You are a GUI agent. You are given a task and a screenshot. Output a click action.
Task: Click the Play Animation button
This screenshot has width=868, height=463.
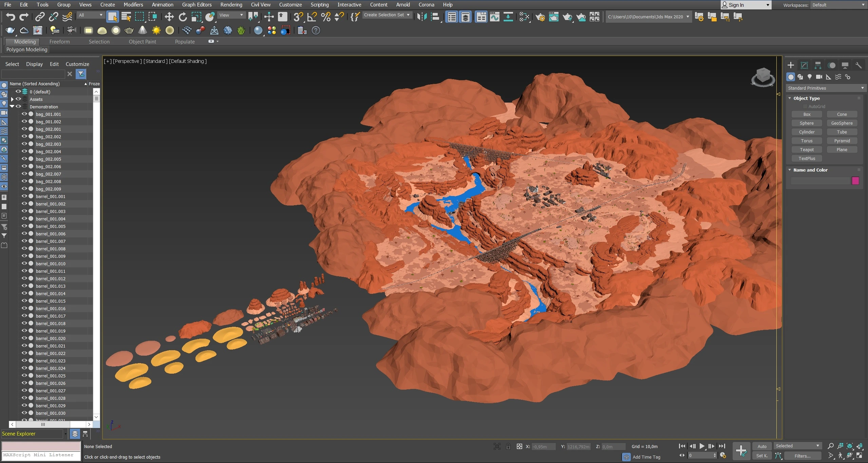[702, 446]
